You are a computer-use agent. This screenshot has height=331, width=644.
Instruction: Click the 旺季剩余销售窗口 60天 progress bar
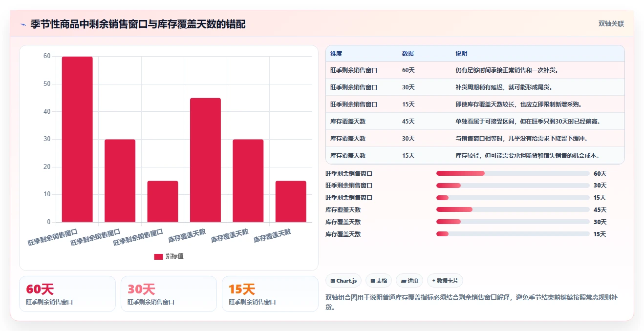[513, 173]
